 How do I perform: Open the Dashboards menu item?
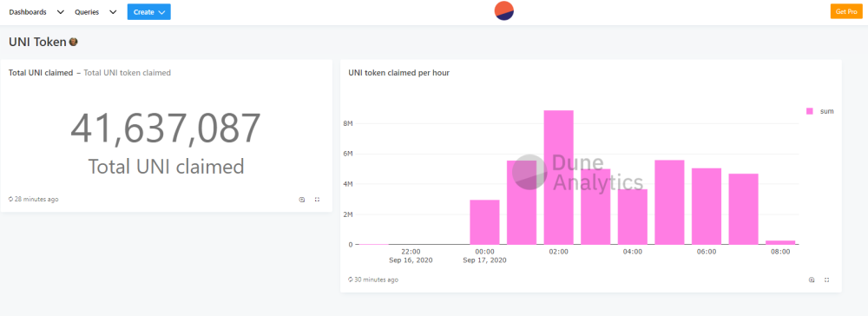pos(28,12)
